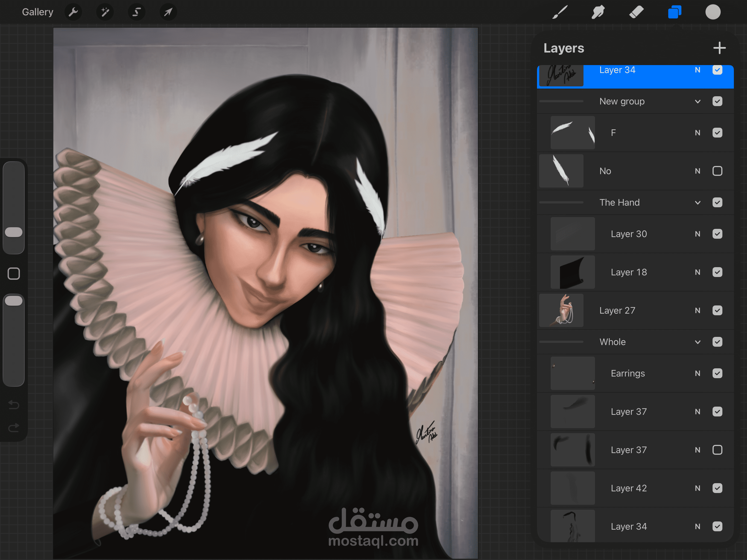Image resolution: width=747 pixels, height=560 pixels.
Task: Collapse The Hand group
Action: 698,203
